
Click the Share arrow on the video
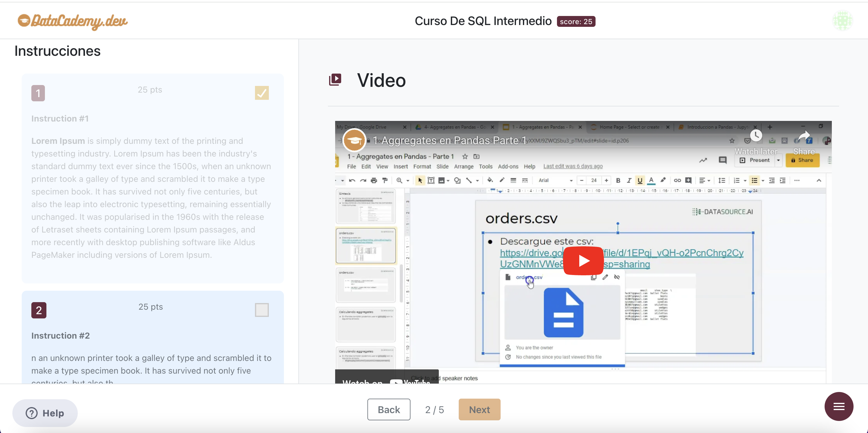[804, 136]
